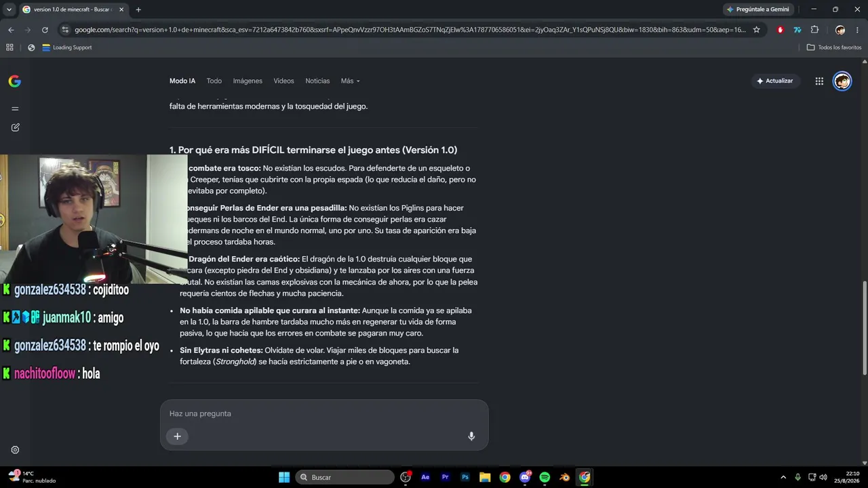The height and width of the screenshot is (488, 868).
Task: Launch After Effects from the taskbar
Action: 425,477
